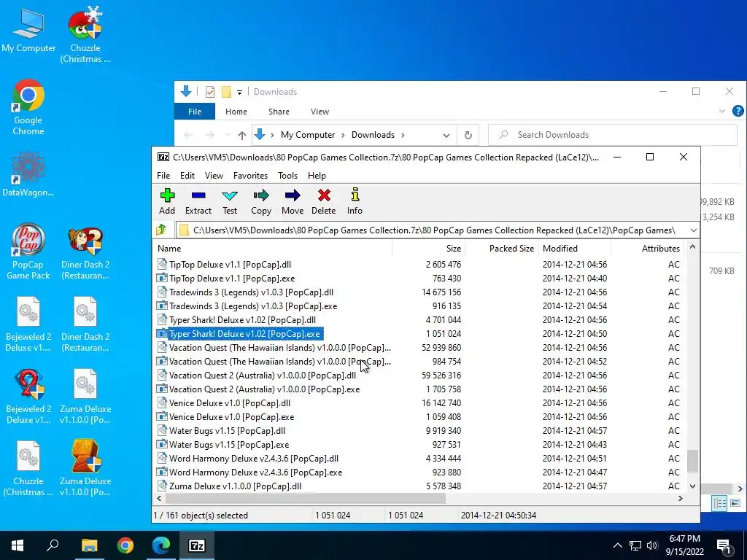
Task: Open the Edit menu in 7-Zip
Action: tap(187, 175)
